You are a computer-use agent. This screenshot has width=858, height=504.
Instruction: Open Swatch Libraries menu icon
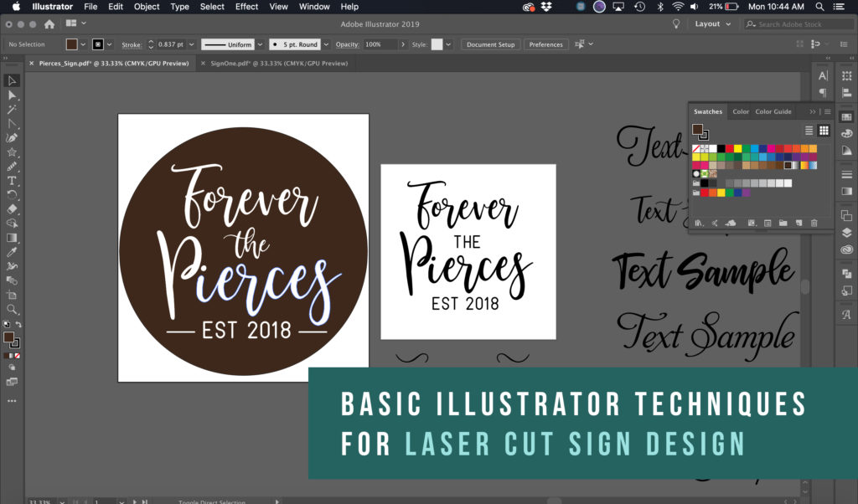tap(699, 223)
